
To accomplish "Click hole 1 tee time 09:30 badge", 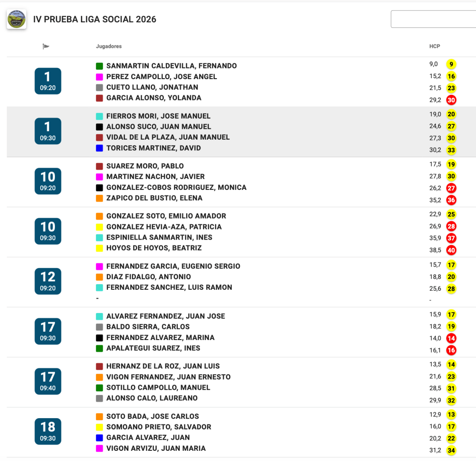I will click(x=48, y=131).
